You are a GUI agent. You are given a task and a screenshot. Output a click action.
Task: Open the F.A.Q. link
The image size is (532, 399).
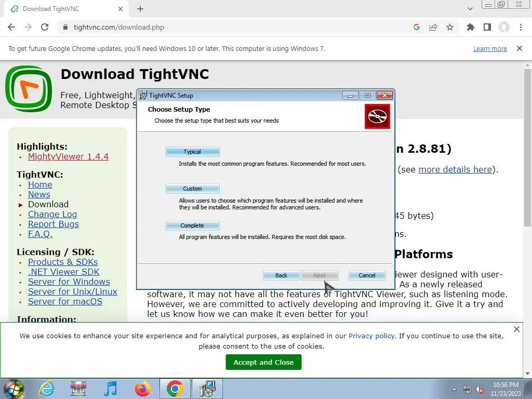(x=40, y=234)
